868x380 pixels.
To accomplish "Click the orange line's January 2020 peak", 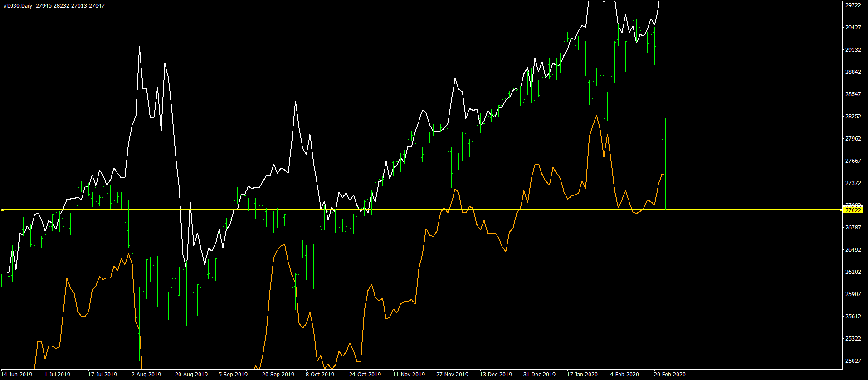I will tap(596, 116).
